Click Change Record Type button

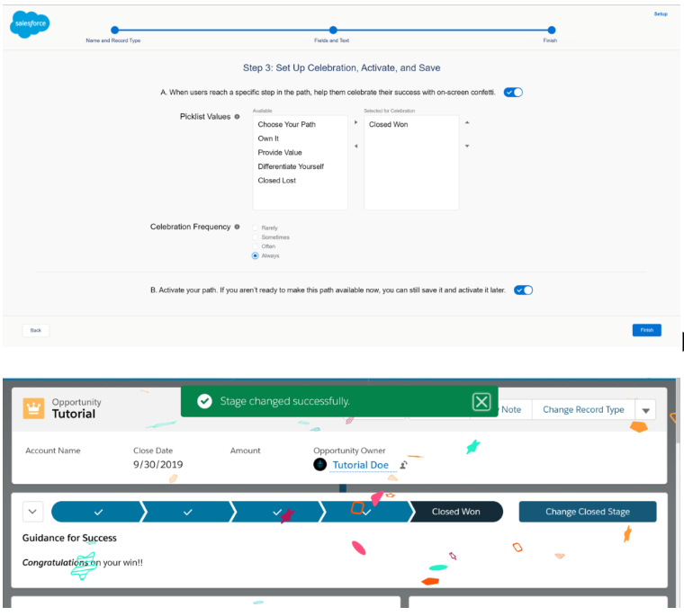coord(583,410)
